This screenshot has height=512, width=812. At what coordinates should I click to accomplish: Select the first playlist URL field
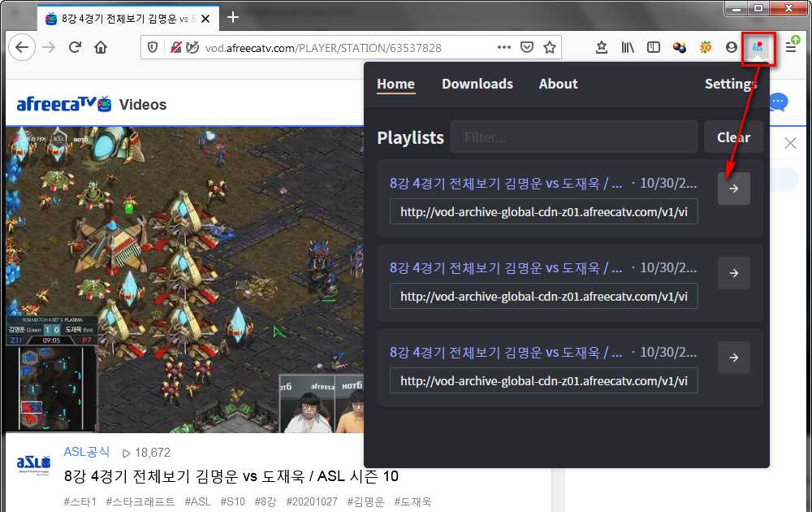(544, 212)
